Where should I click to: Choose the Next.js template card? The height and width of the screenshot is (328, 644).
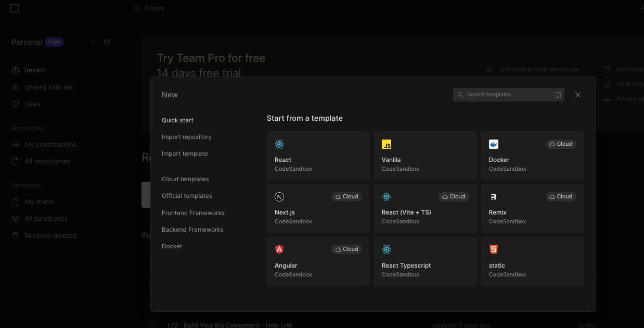click(318, 208)
